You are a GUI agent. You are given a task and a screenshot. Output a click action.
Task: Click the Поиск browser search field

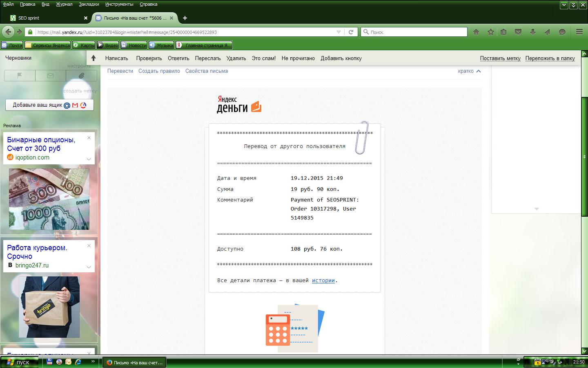tap(414, 32)
